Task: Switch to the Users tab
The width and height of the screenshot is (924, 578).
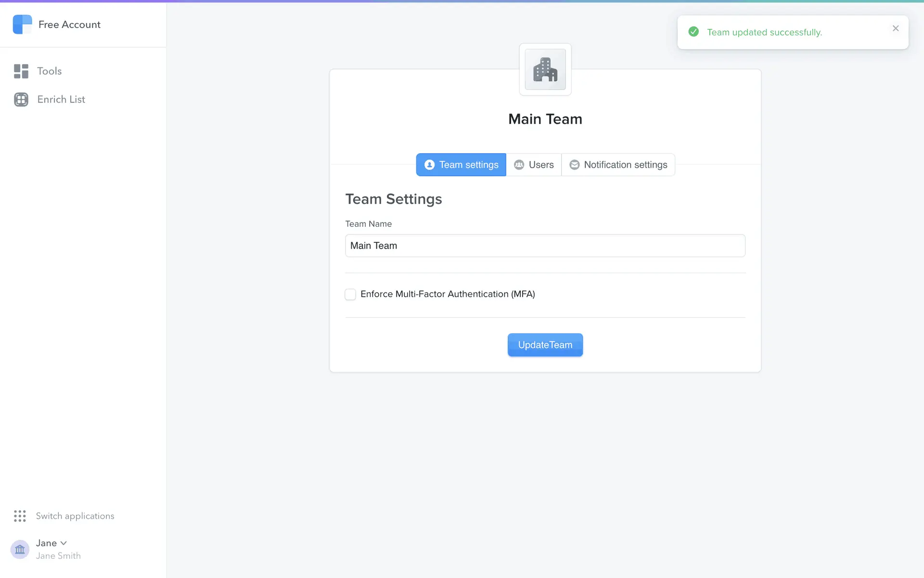Action: pos(534,165)
